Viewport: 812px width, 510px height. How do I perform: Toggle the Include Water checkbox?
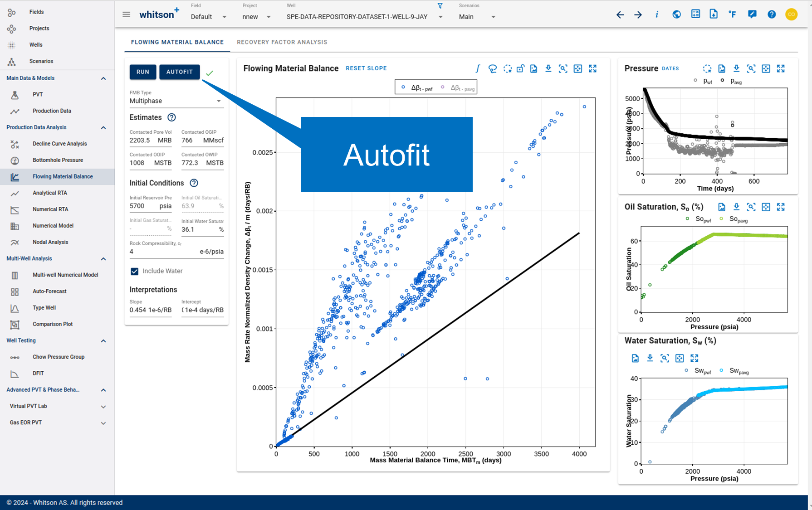[x=135, y=271]
